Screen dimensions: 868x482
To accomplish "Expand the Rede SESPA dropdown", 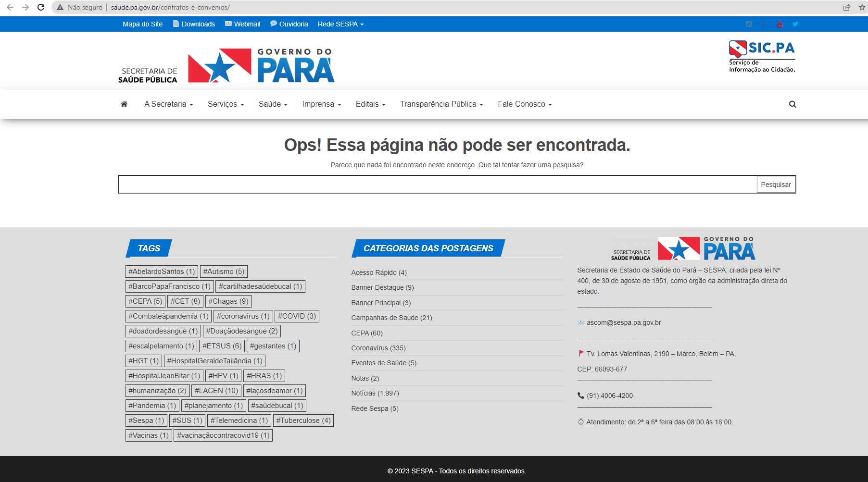I will coord(340,24).
